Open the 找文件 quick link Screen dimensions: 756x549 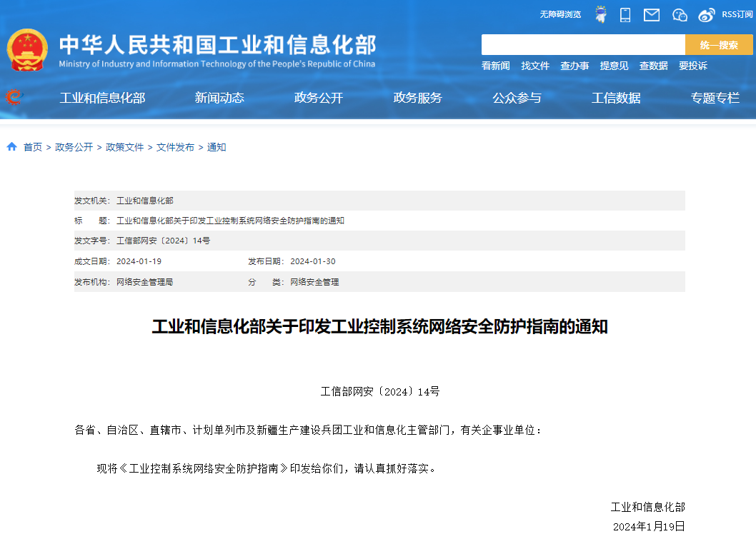coord(535,66)
